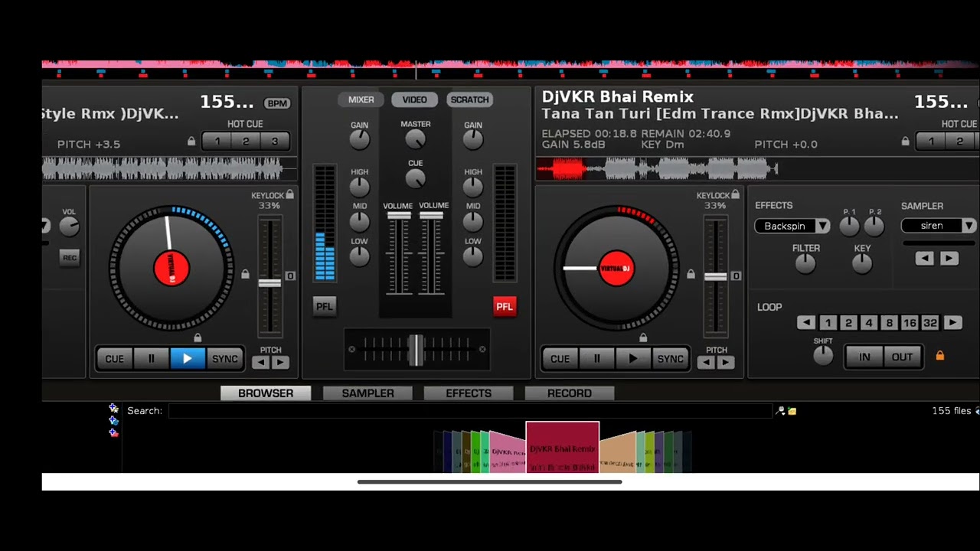This screenshot has width=980, height=551.
Task: Click the left deck CUE button
Action: click(x=114, y=359)
